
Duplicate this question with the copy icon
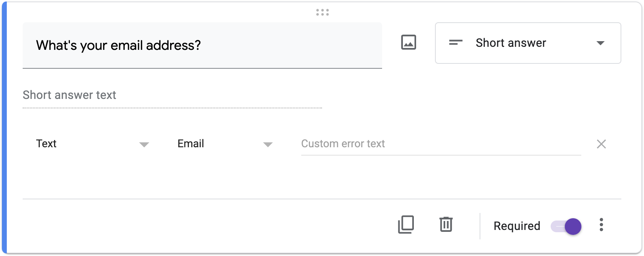click(x=406, y=225)
